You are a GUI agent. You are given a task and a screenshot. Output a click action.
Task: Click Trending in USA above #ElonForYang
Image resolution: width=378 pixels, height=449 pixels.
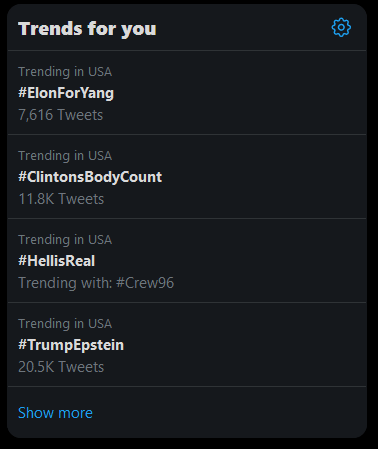click(x=65, y=72)
